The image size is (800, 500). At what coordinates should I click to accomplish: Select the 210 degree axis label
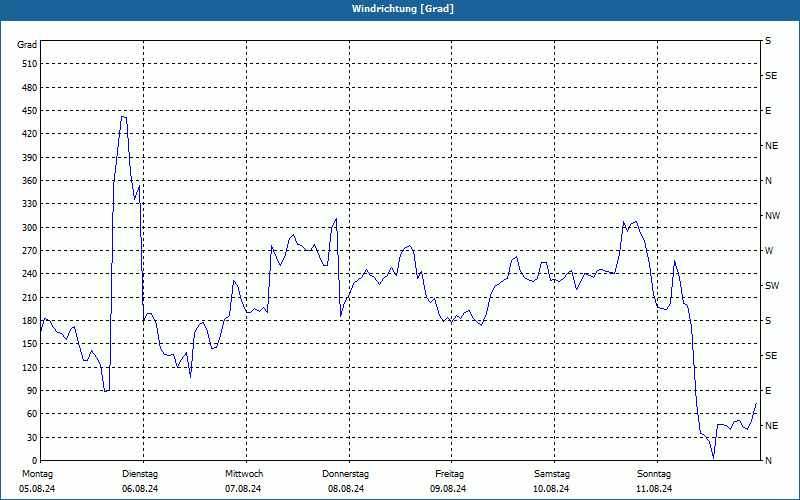(x=29, y=297)
